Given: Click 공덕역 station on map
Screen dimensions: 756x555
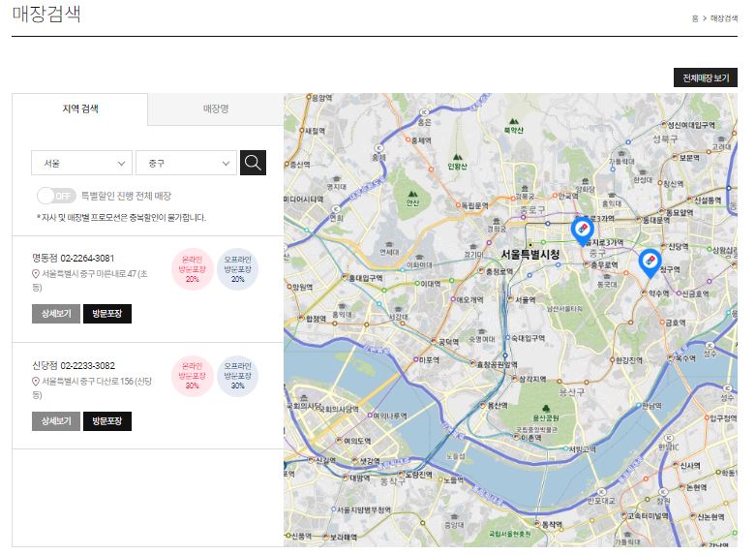Looking at the screenshot, I should (x=445, y=342).
